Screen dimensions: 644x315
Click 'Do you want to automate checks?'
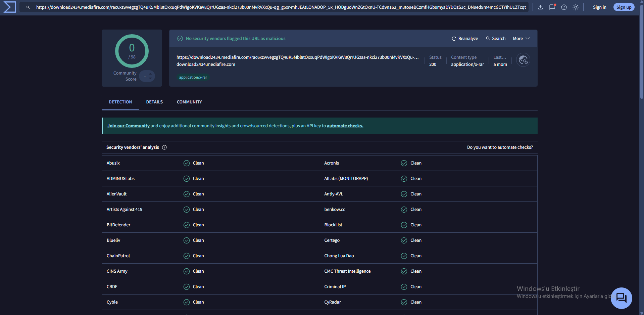pos(500,147)
